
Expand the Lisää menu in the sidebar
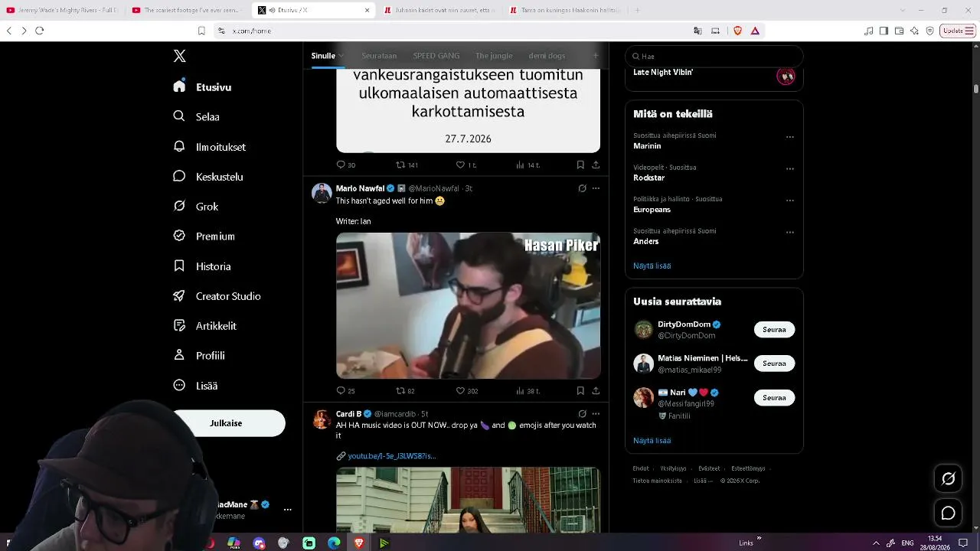pos(195,386)
